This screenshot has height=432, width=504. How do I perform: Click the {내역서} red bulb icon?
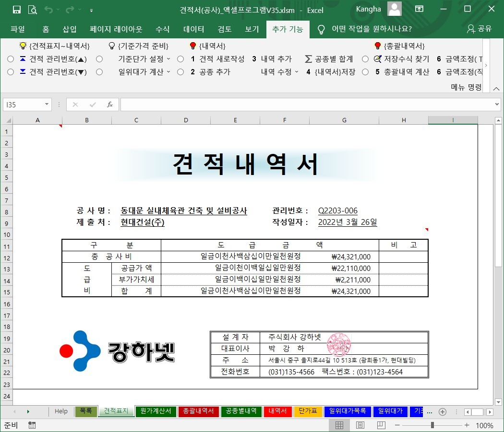click(193, 46)
